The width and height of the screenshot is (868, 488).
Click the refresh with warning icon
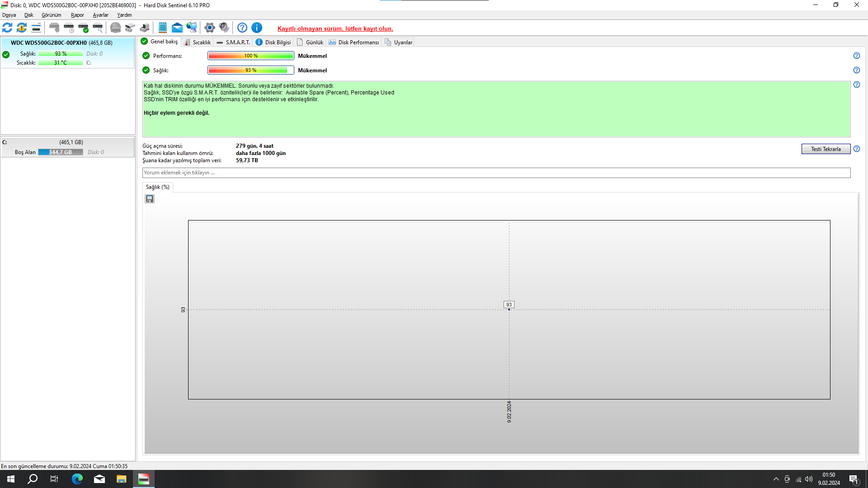coord(22,28)
